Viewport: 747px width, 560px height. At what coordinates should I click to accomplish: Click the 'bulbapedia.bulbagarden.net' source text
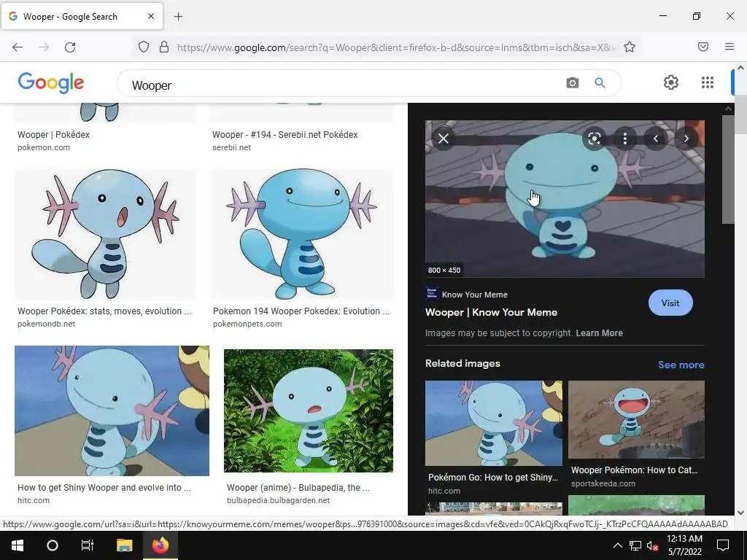(x=278, y=500)
